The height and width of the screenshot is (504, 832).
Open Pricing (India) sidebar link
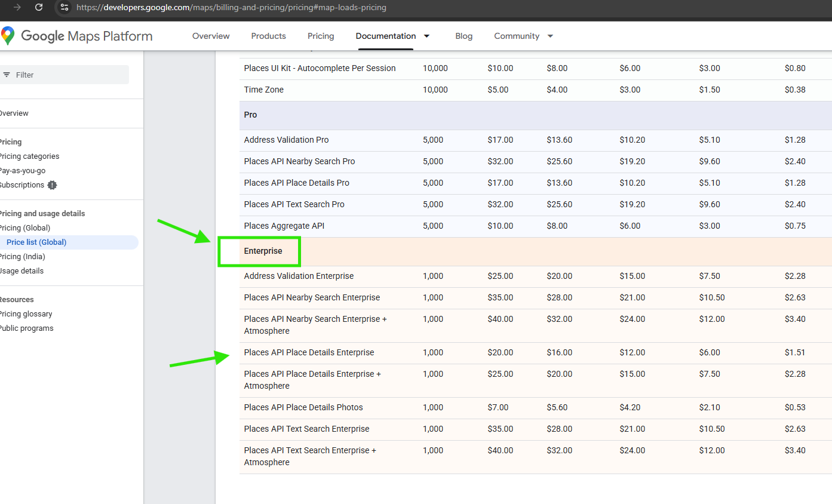click(22, 257)
